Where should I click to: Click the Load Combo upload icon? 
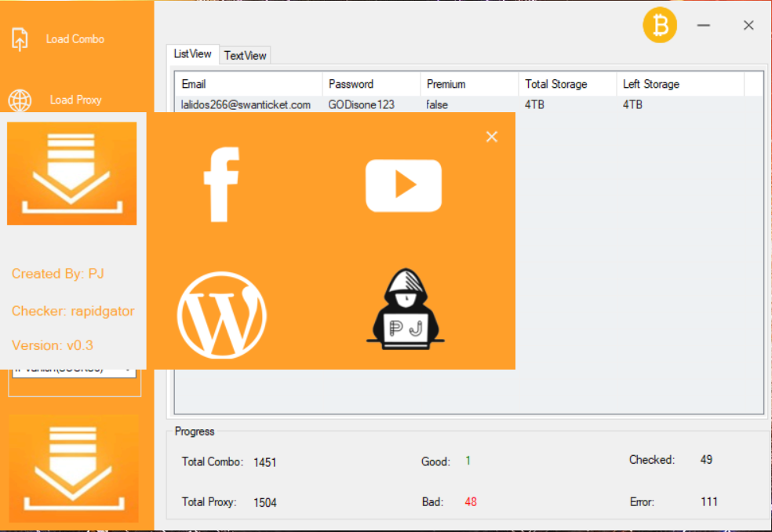point(20,39)
